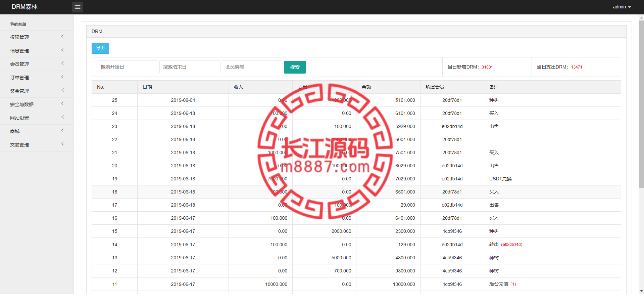Click the 当日支出DRM value 13471
Image resolution: width=644 pixels, height=302 pixels.
point(577,67)
